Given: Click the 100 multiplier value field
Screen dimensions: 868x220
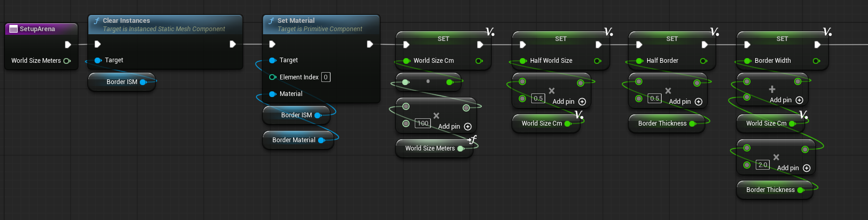Looking at the screenshot, I should [423, 123].
